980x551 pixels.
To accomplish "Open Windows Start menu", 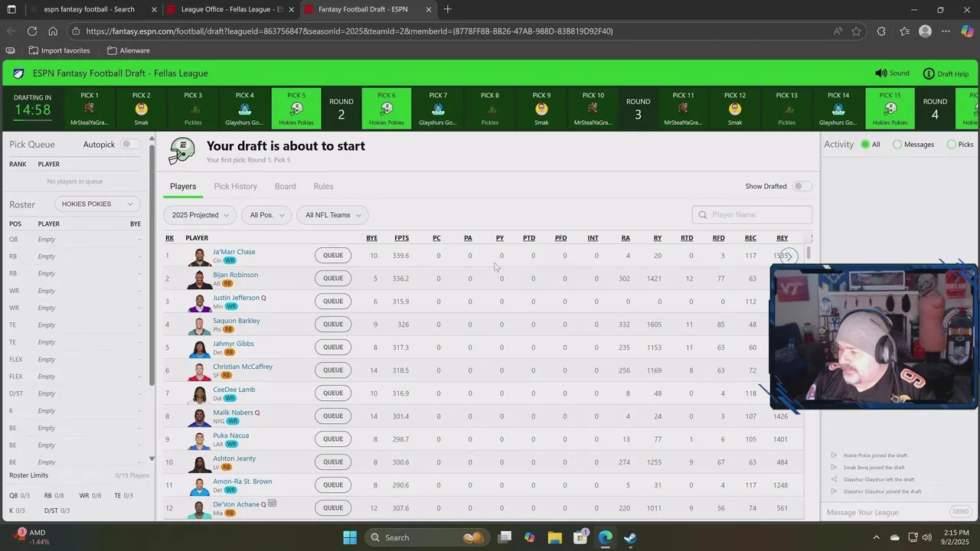I will [x=350, y=537].
